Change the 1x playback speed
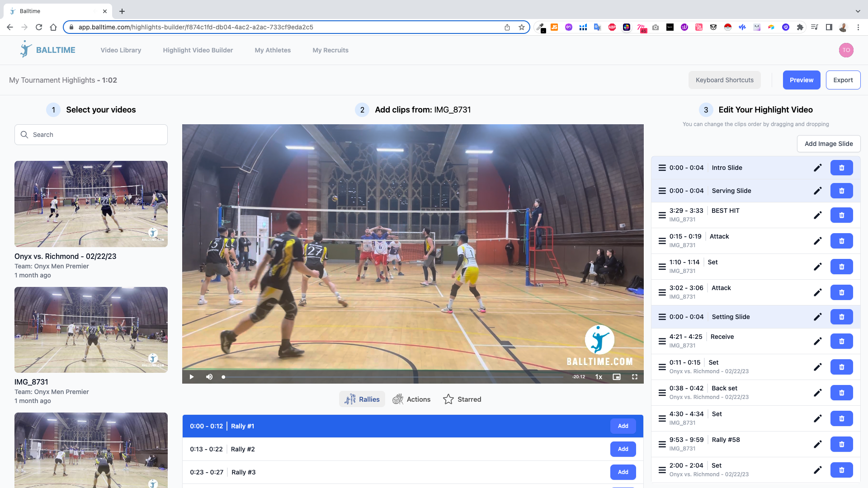Viewport: 868px width, 488px height. click(599, 377)
